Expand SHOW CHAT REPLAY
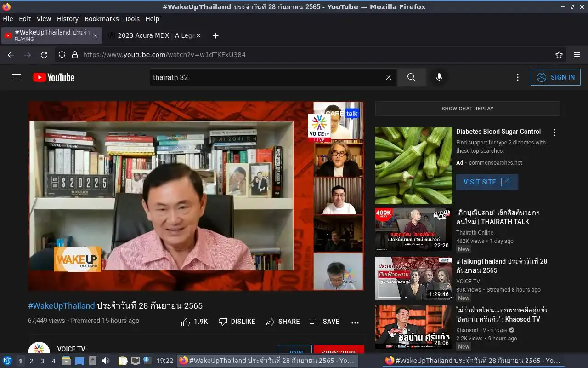Screen dimensions: 588x368 coord(468,109)
